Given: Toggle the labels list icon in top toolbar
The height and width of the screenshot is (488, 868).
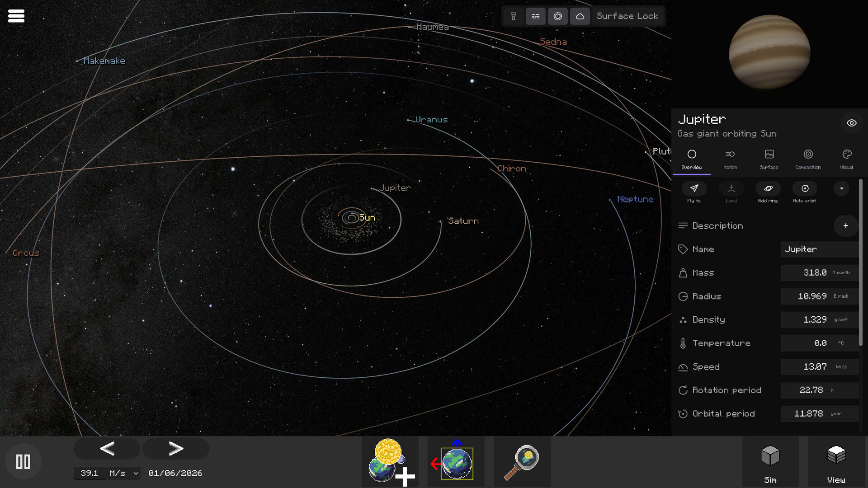Looking at the screenshot, I should click(x=536, y=16).
